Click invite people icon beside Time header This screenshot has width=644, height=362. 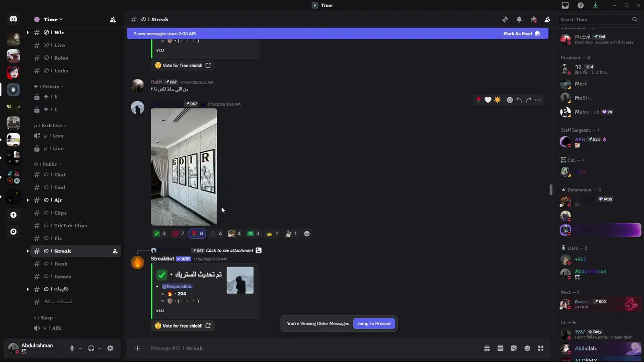point(113,20)
